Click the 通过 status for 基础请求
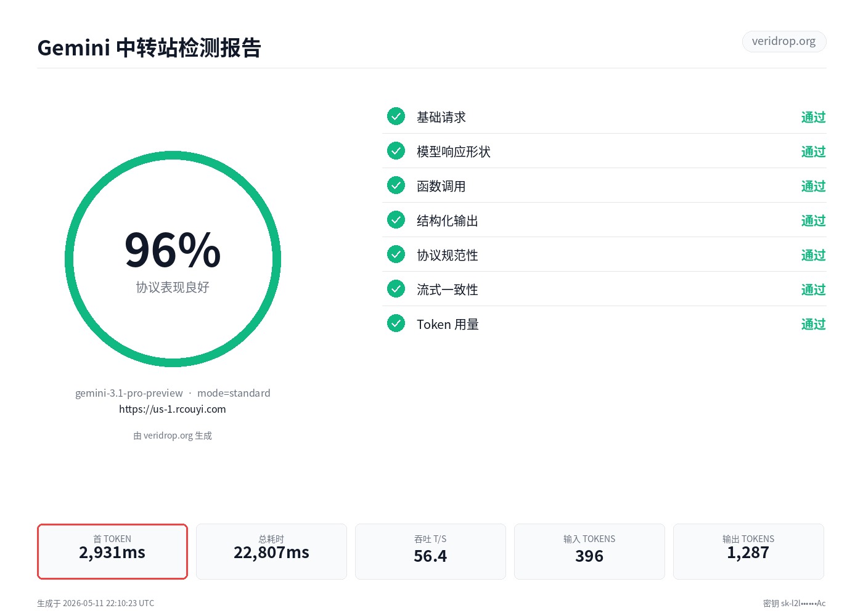This screenshot has height=616, width=863. click(x=813, y=117)
